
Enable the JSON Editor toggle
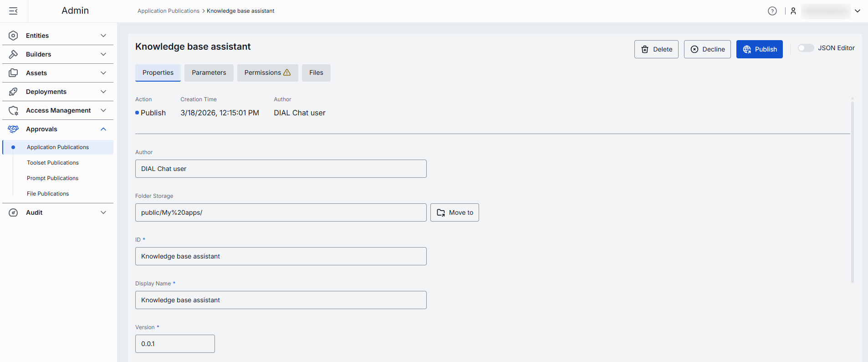coord(805,48)
